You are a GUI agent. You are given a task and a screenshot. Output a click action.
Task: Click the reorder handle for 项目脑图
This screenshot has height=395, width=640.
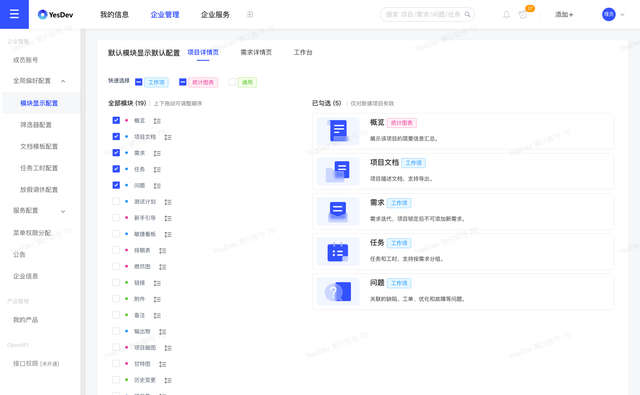click(x=168, y=348)
